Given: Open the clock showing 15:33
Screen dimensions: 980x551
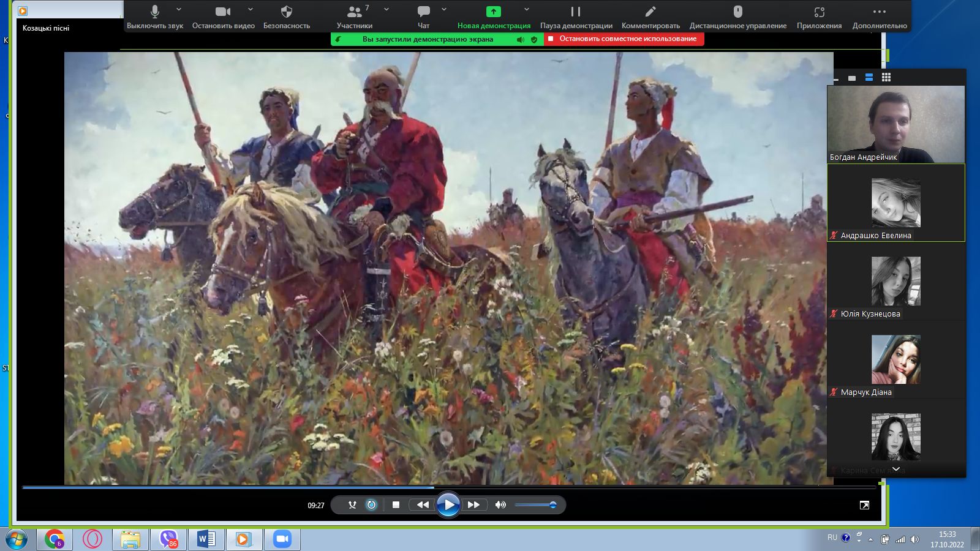Looking at the screenshot, I should pos(947,539).
